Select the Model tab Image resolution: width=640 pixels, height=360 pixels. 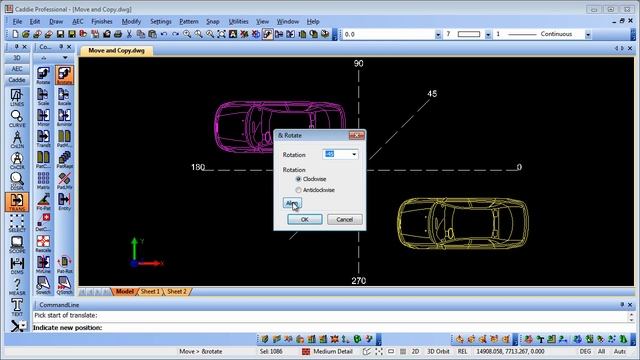(124, 291)
